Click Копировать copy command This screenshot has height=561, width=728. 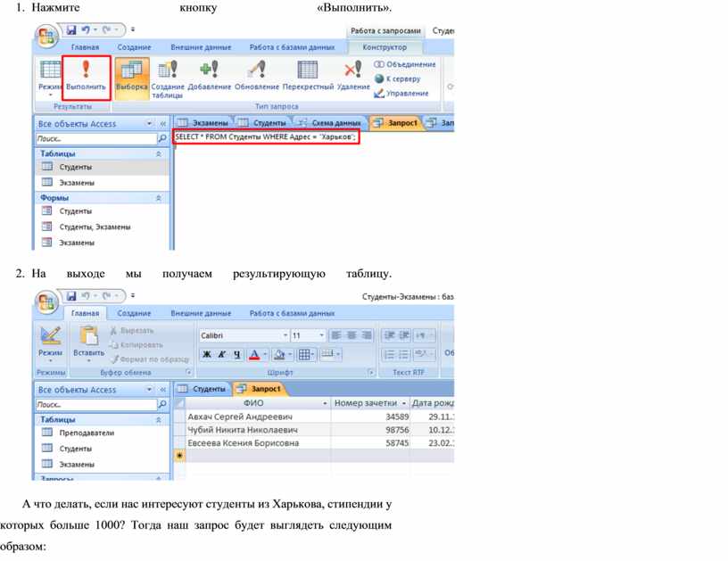pyautogui.click(x=136, y=345)
